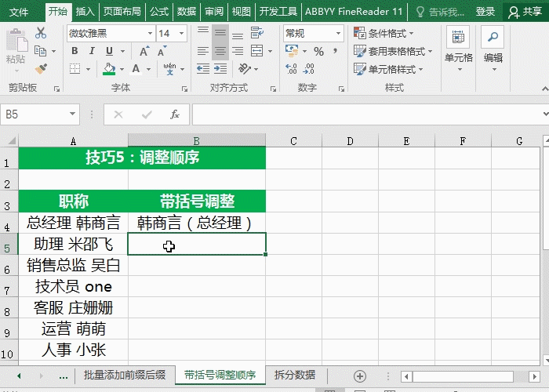The image size is (549, 392).
Task: Click 登录 to sign in
Action: pyautogui.click(x=485, y=12)
